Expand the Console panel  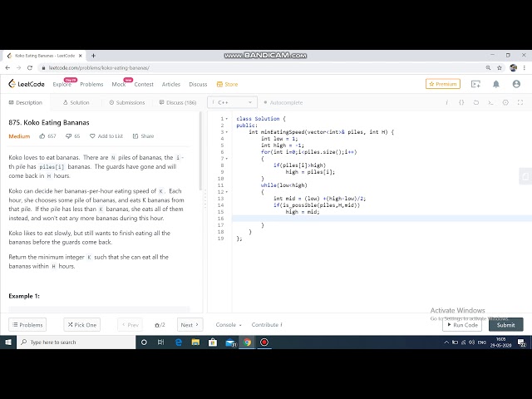click(229, 325)
